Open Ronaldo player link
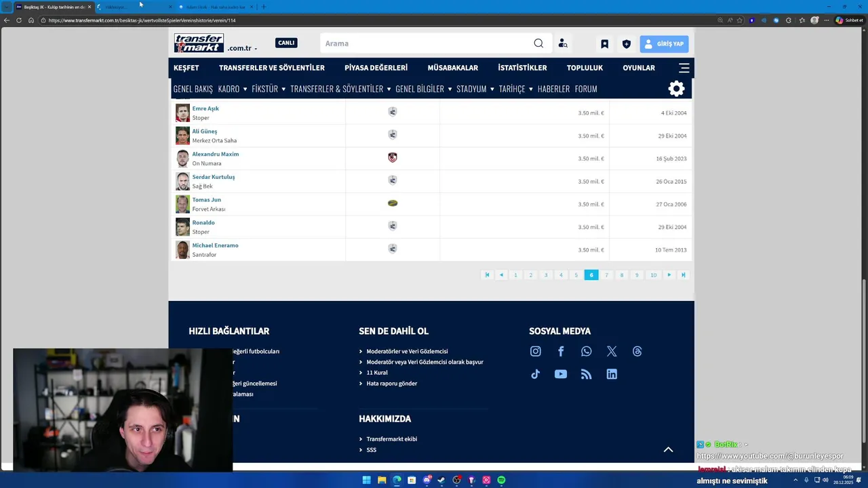The image size is (868, 488). pos(203,222)
